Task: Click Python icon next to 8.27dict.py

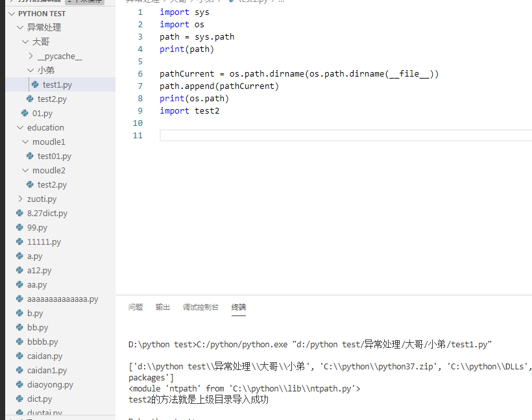Action: (19, 213)
